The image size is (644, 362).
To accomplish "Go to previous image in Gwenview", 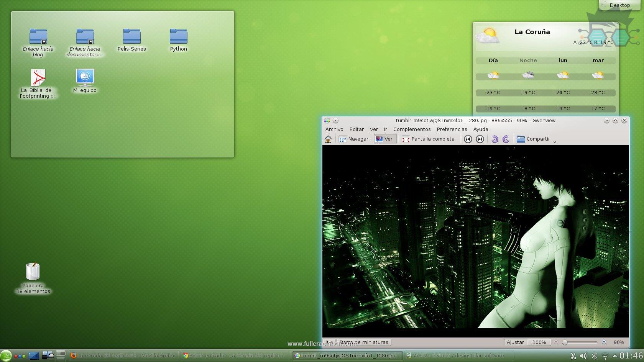I will 468,139.
